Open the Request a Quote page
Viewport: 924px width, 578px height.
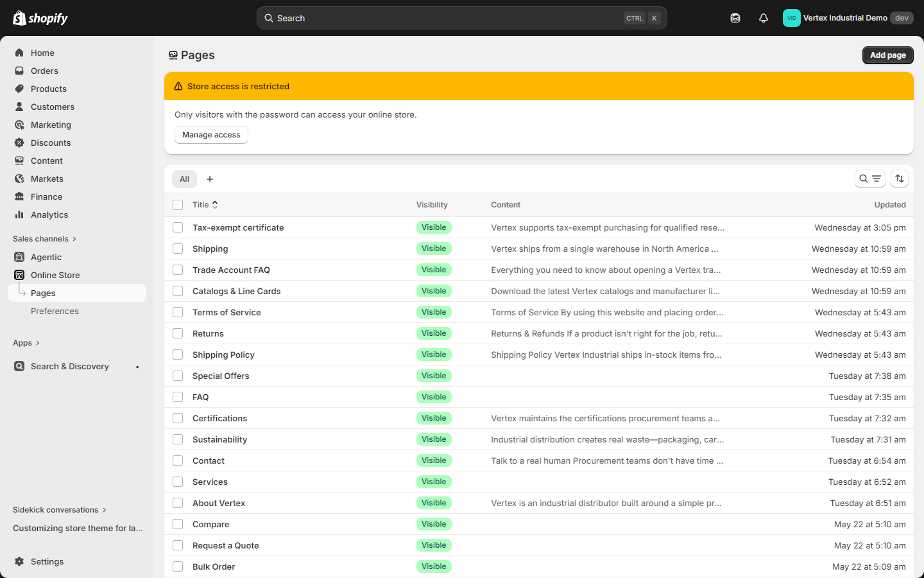[226, 545]
